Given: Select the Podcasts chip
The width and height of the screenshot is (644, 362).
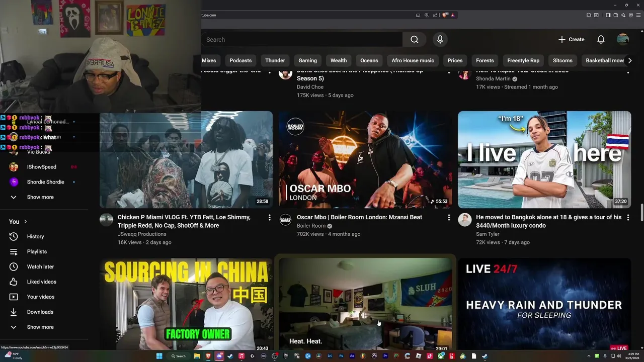Looking at the screenshot, I should point(240,60).
